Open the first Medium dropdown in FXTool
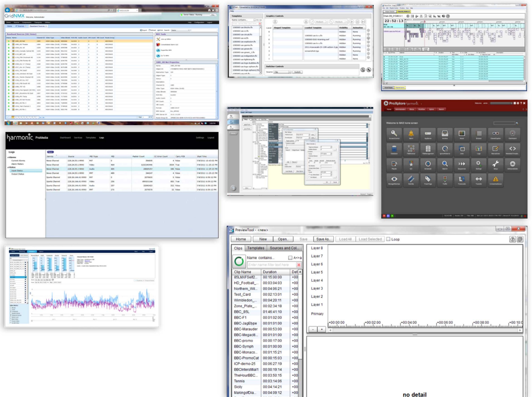 coord(322,22)
